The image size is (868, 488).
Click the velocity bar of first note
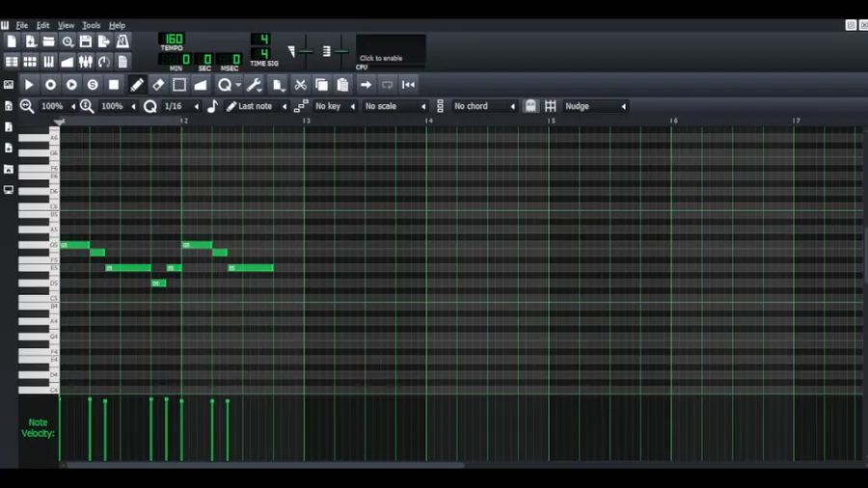click(60, 428)
